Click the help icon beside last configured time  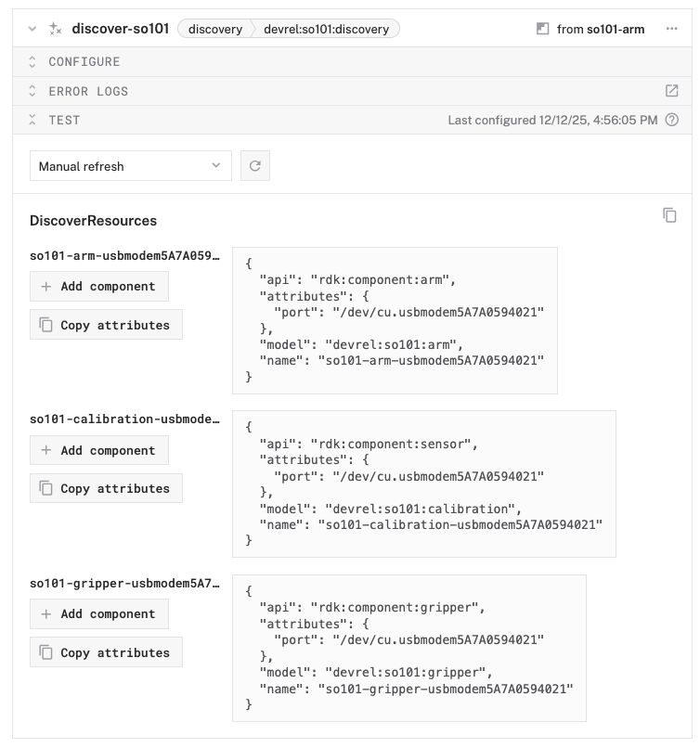click(672, 120)
